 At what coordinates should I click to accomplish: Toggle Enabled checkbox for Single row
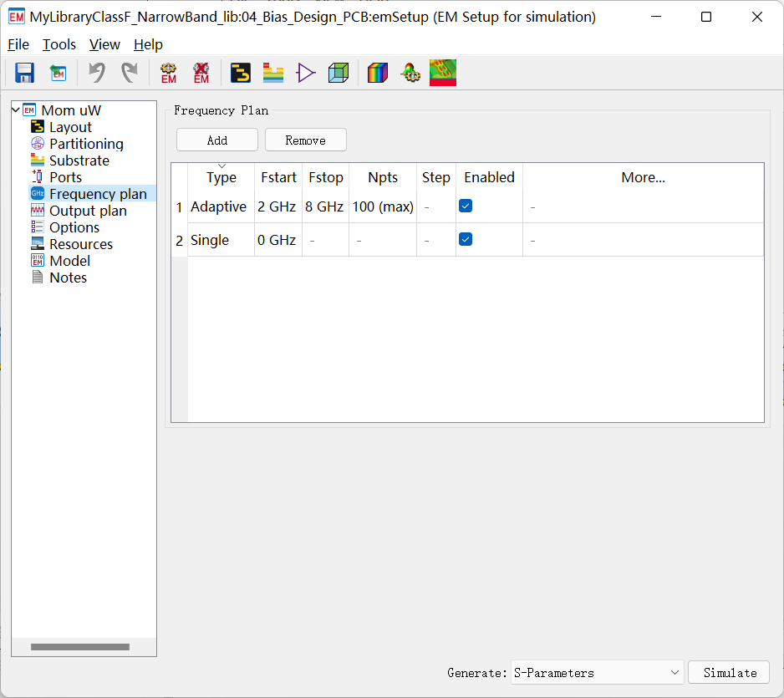coord(466,240)
